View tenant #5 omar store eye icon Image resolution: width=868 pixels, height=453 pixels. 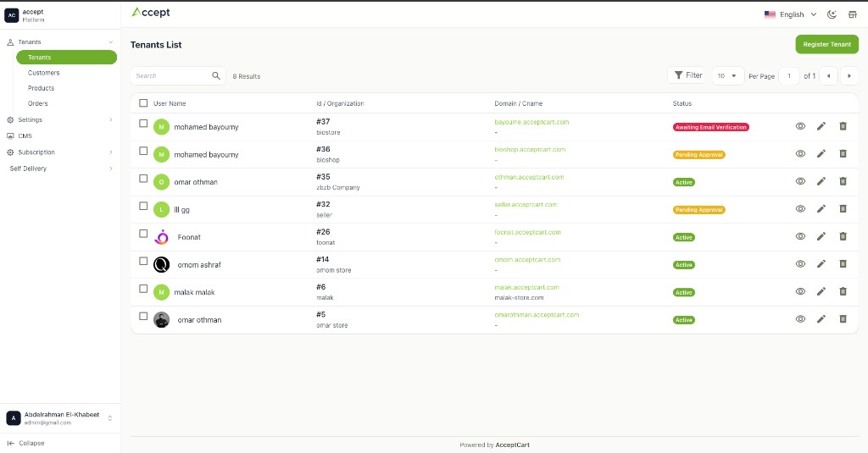tap(800, 319)
